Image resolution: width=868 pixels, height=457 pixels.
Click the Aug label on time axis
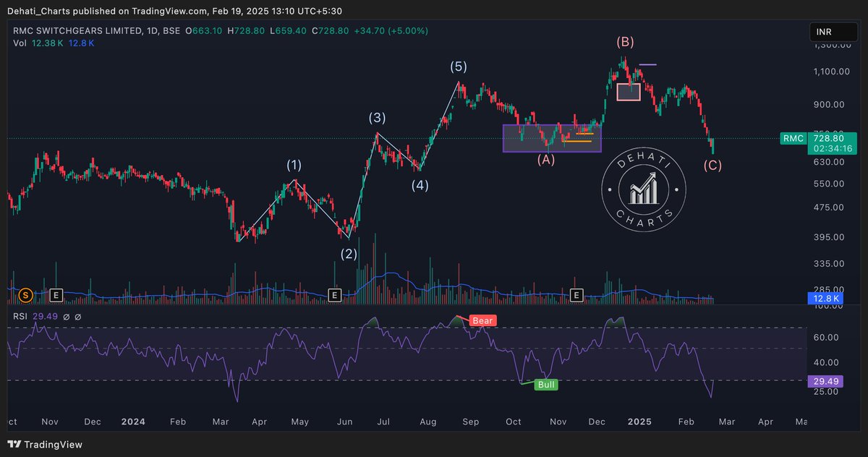(428, 422)
